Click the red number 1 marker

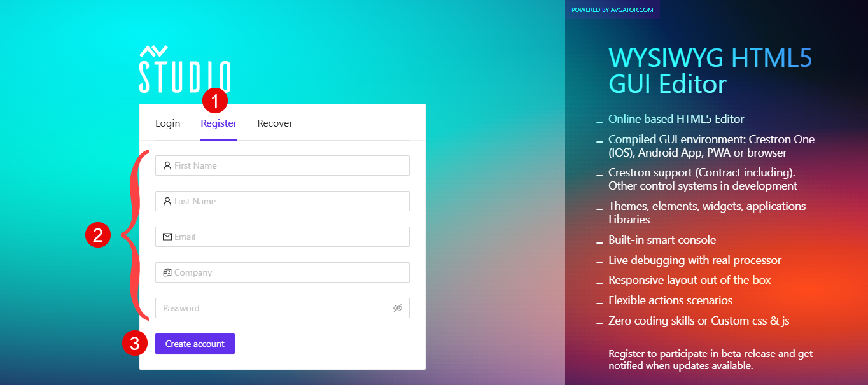click(214, 101)
